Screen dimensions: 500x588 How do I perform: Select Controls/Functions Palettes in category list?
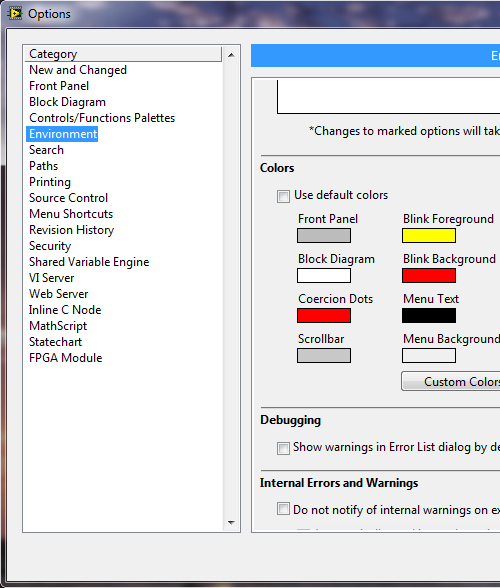click(x=102, y=118)
